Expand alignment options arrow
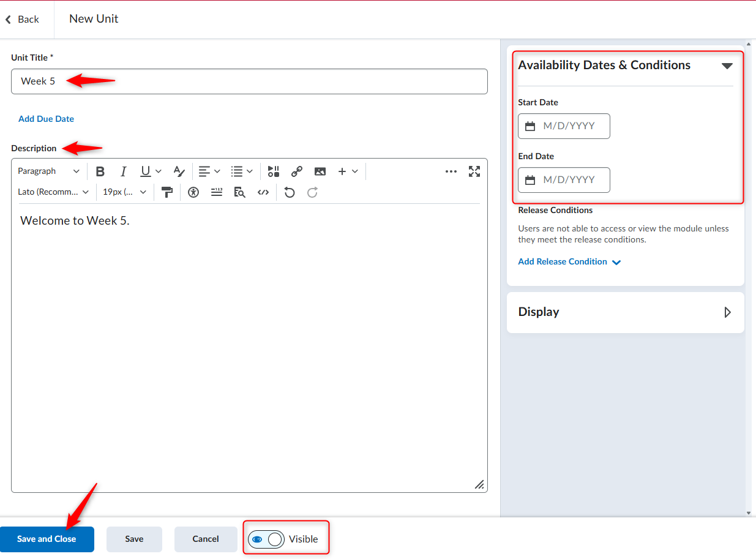 coord(217,171)
